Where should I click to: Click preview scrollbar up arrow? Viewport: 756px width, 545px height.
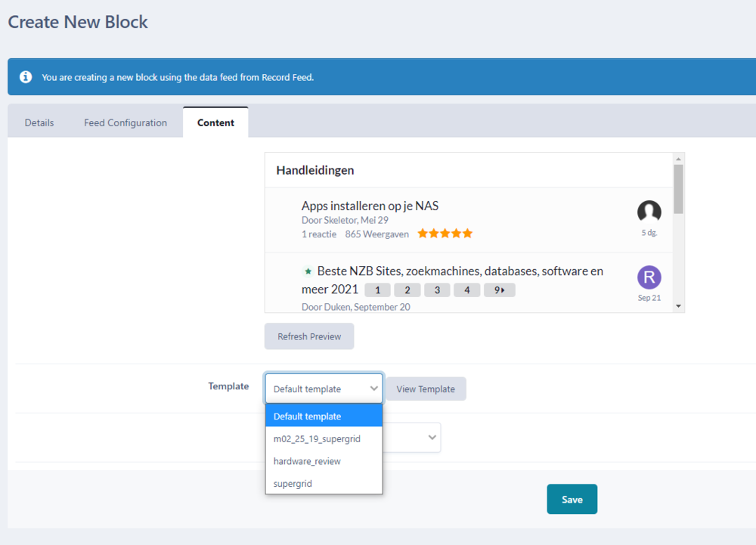(678, 159)
